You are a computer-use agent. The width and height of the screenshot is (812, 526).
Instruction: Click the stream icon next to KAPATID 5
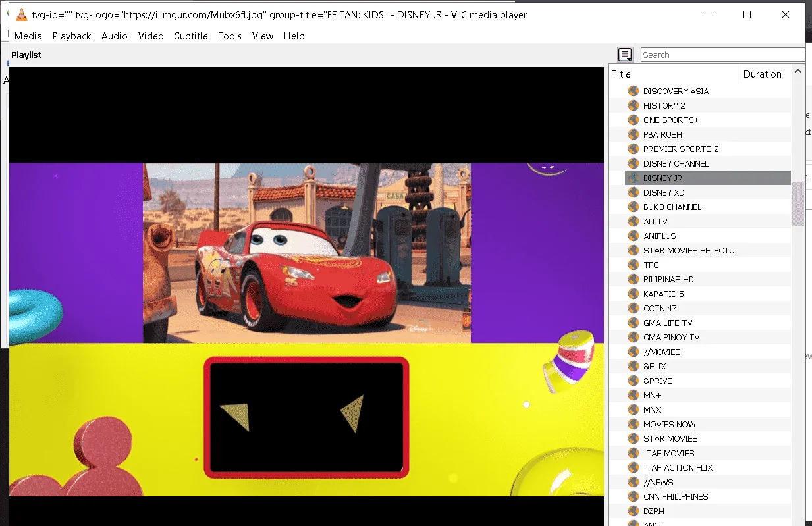pos(634,294)
